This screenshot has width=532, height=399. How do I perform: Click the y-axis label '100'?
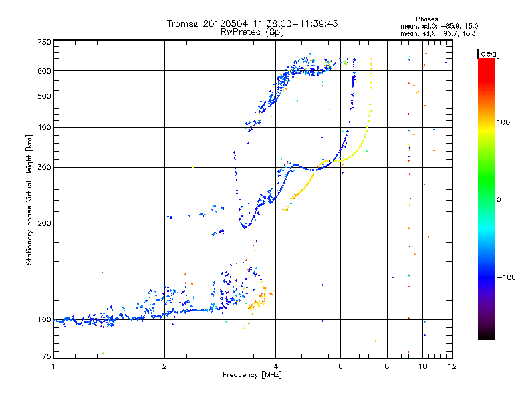pos(44,320)
